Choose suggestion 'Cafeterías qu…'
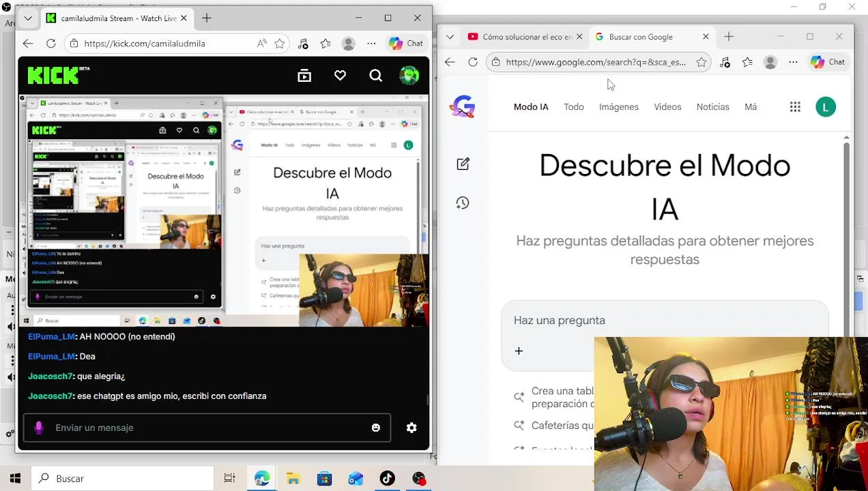Screen dimensions: 868x491 (553, 426)
